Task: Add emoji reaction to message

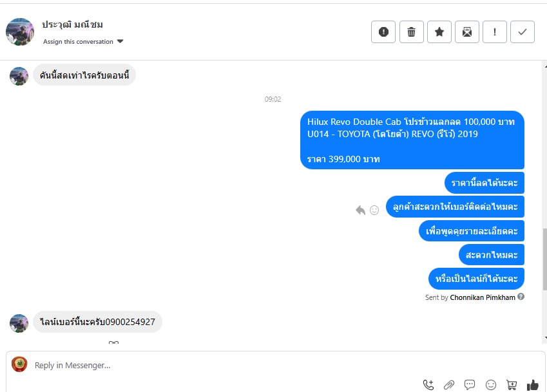Action: coord(374,210)
